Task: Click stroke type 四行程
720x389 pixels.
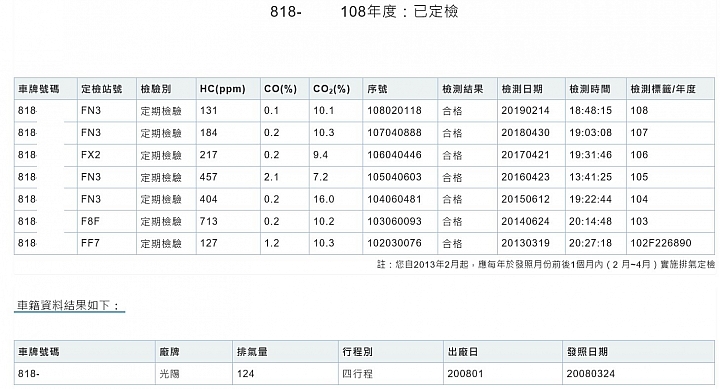Action: tap(358, 374)
